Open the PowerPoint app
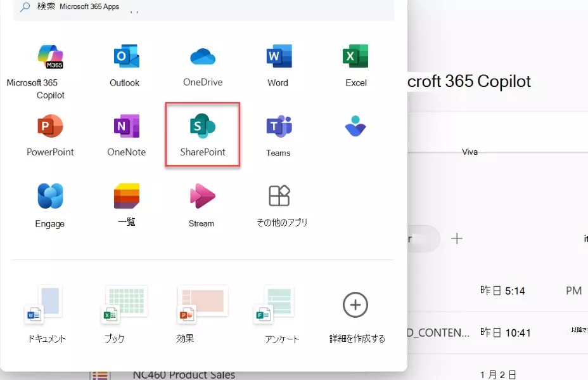Screen dimensions: 588x380 pos(50,126)
